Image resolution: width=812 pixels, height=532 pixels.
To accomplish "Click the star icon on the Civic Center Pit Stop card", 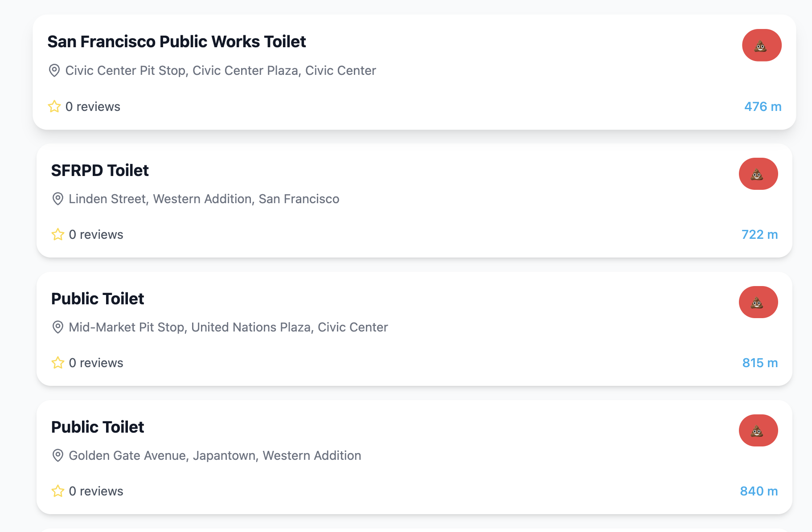I will 54,106.
